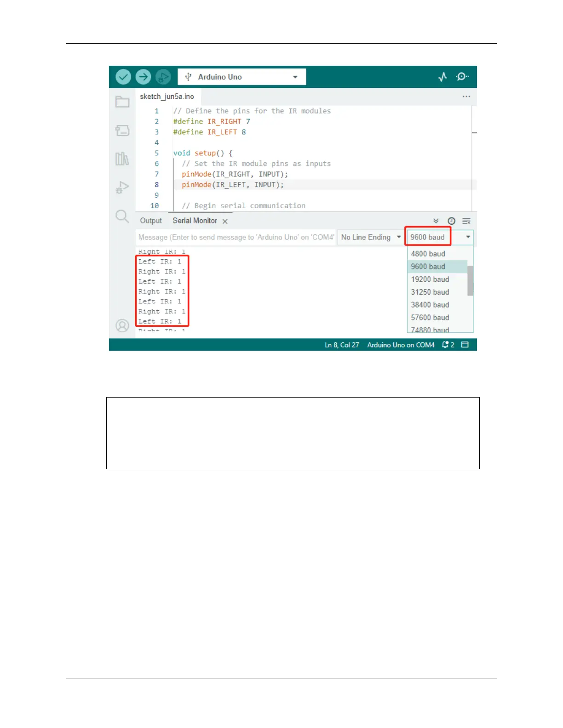Image resolution: width=563 pixels, height=728 pixels.
Task: Choose 38400 baud from the list
Action: click(x=437, y=305)
